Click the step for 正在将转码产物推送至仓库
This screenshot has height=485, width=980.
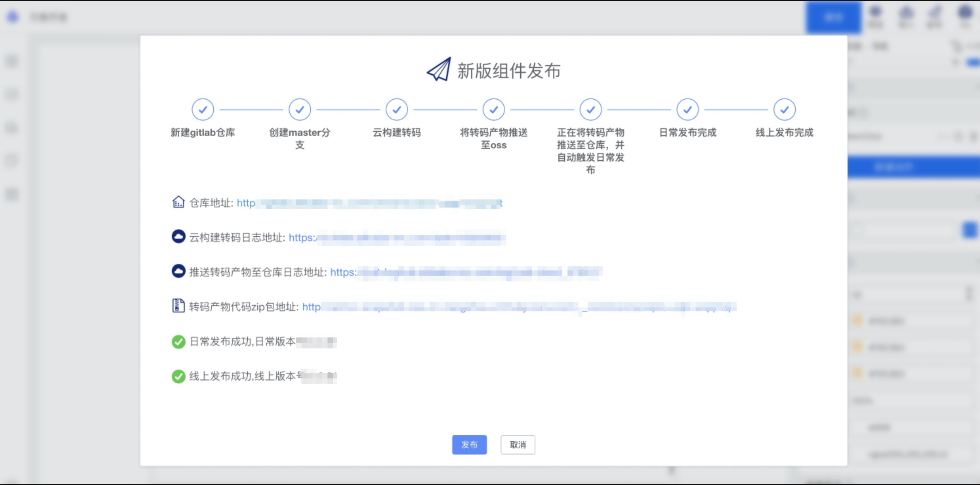pos(591,109)
